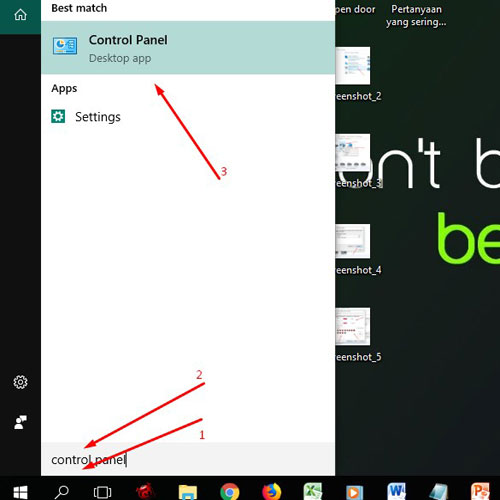The width and height of the screenshot is (500, 500).
Task: Click the search box containing control panel
Action: [x=188, y=460]
